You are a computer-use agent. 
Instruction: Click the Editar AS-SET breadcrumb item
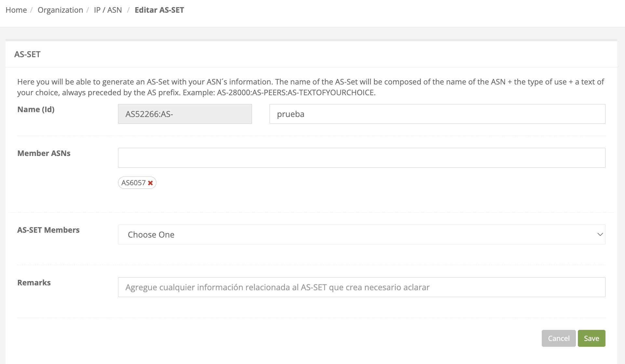click(x=159, y=10)
